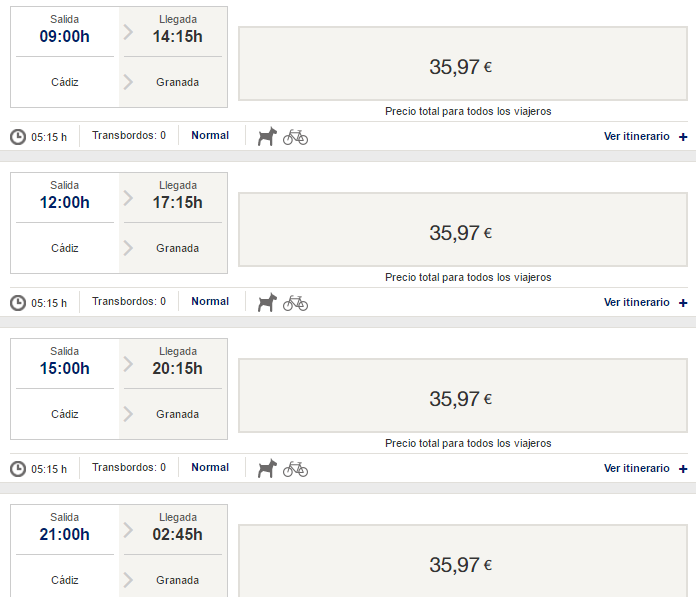The image size is (696, 597).
Task: Click the Normal fare label on the 09:00h trip
Action: click(210, 135)
